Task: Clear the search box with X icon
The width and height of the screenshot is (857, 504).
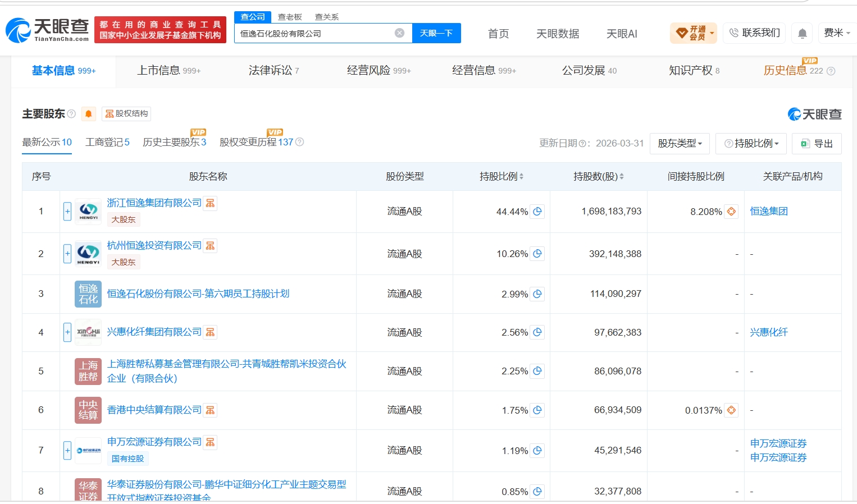Action: click(399, 33)
